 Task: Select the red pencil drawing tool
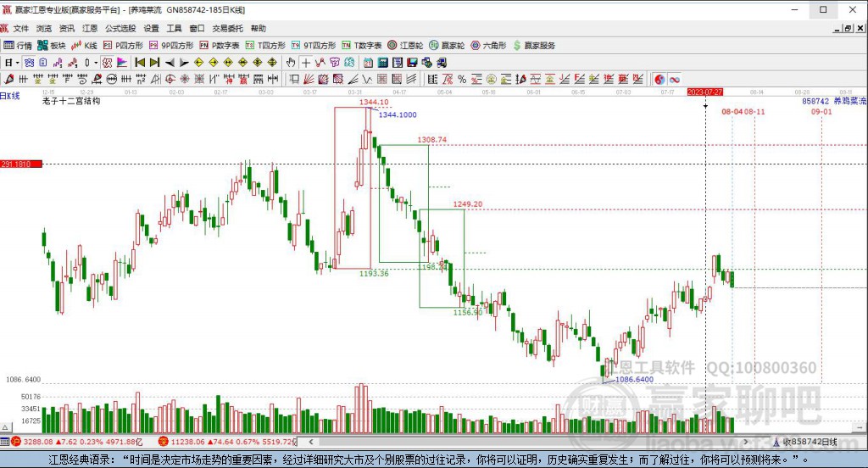(8, 79)
